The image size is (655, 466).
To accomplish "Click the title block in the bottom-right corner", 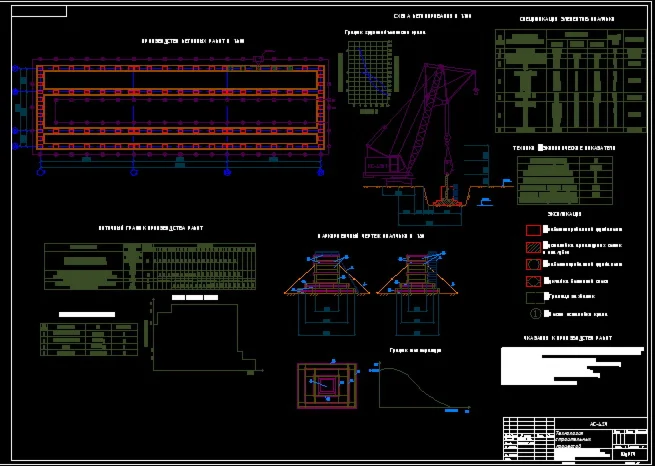I will tap(575, 438).
